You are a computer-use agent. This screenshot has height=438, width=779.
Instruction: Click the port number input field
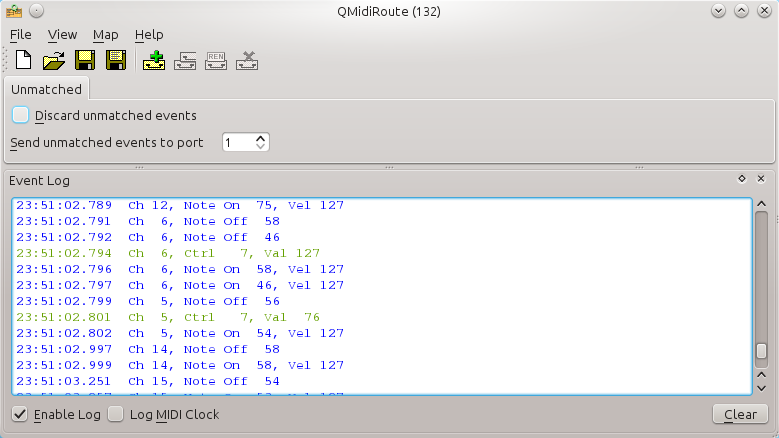239,143
